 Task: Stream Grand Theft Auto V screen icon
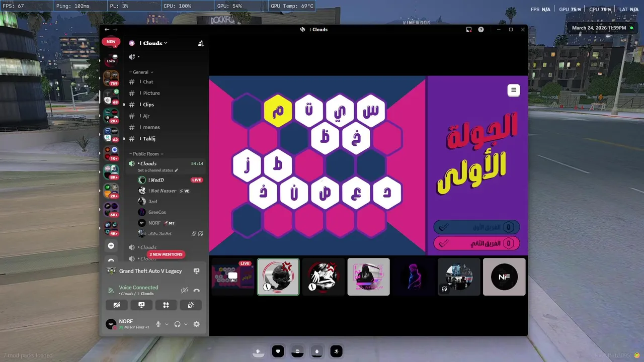tap(197, 271)
